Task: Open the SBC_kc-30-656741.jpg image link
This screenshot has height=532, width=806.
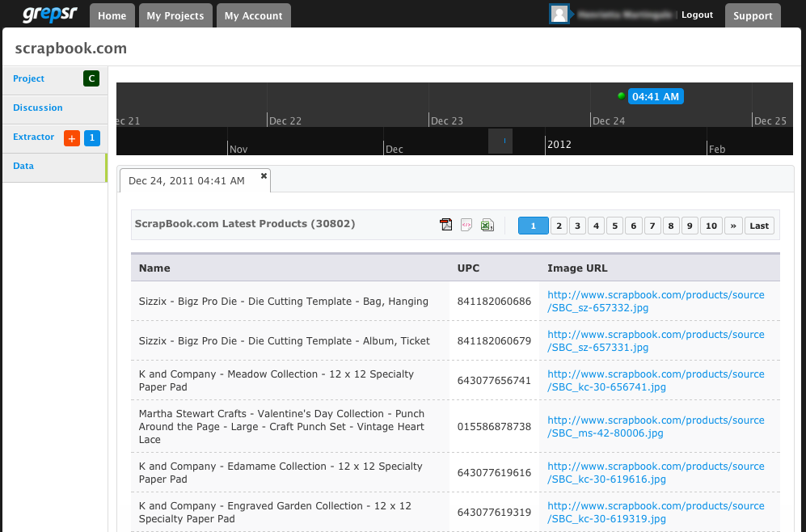Action: click(x=656, y=380)
